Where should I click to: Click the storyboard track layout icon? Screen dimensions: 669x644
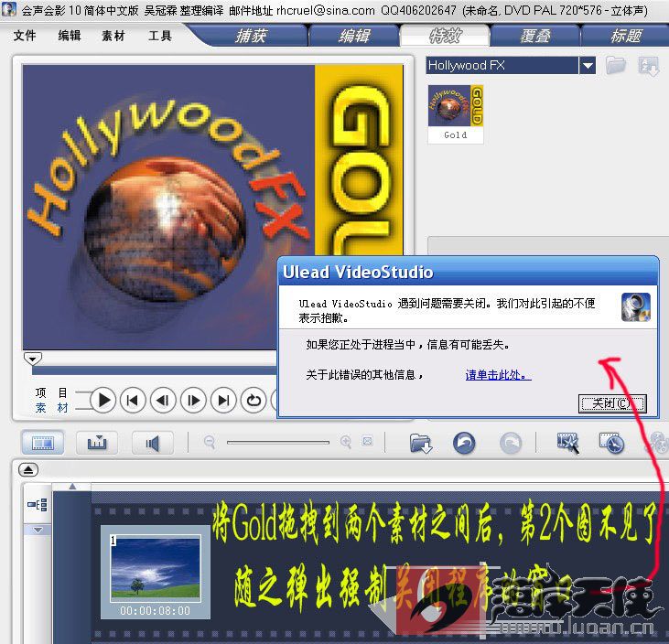38,505
